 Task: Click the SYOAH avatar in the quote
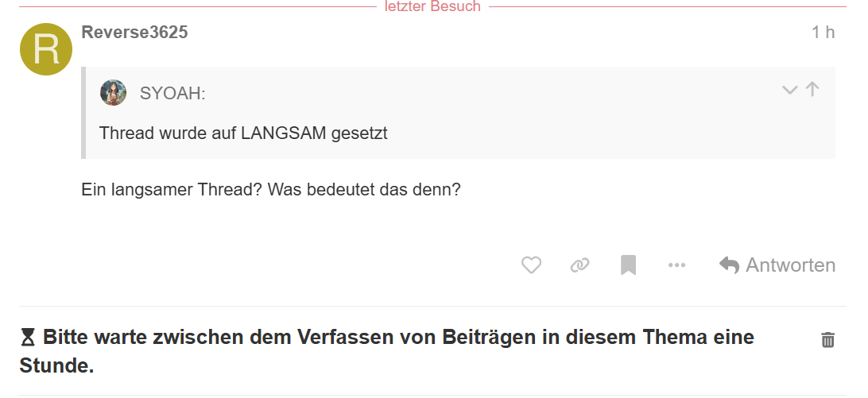pyautogui.click(x=113, y=93)
